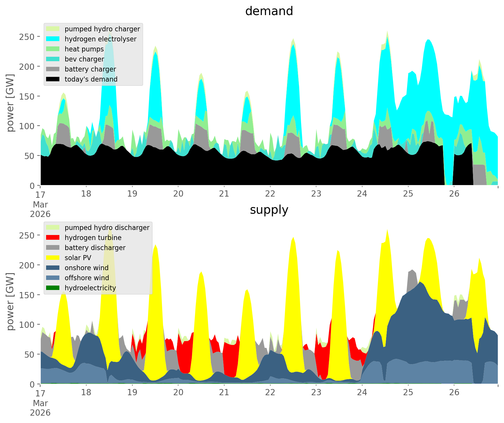Click the demand chart's power [GW] axis label

[10, 103]
